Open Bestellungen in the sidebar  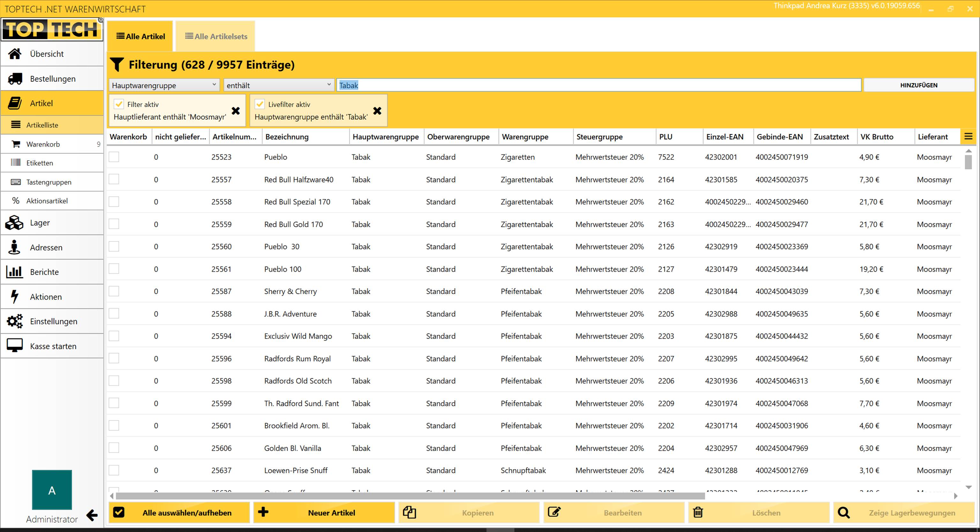(x=52, y=79)
